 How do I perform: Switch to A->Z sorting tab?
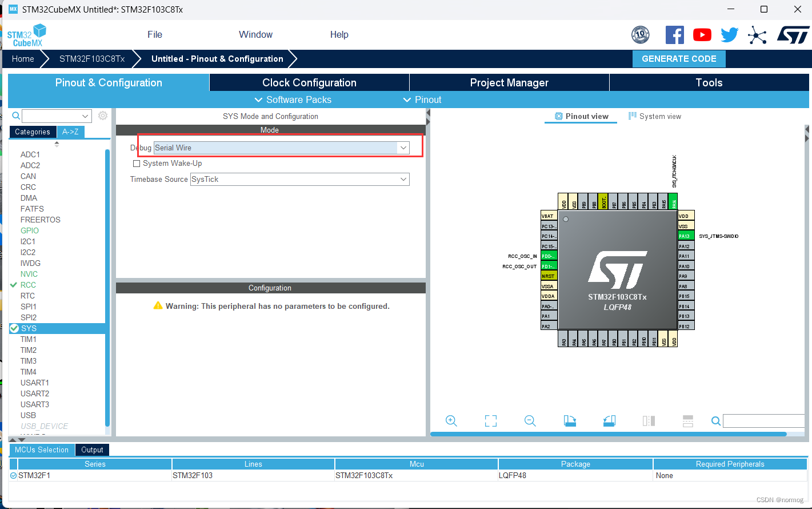point(71,132)
